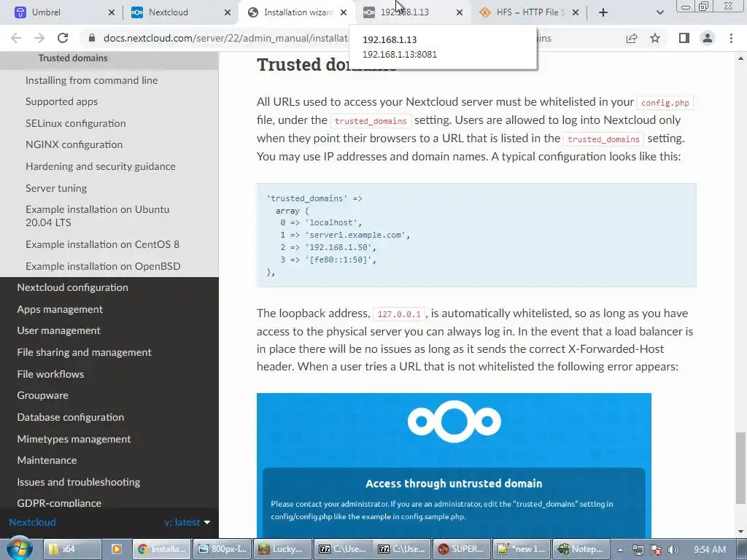Open Installing from command line
Image resolution: width=747 pixels, height=560 pixels.
click(x=91, y=80)
